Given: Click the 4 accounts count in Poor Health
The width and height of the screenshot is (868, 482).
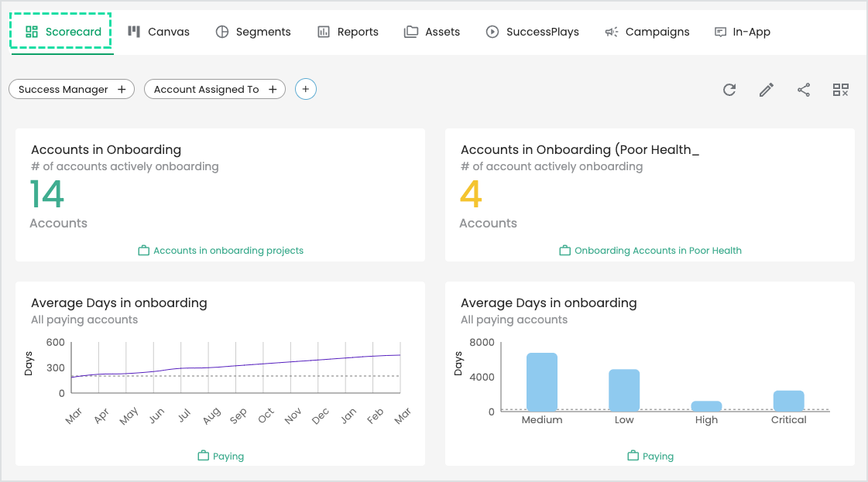Looking at the screenshot, I should (471, 194).
